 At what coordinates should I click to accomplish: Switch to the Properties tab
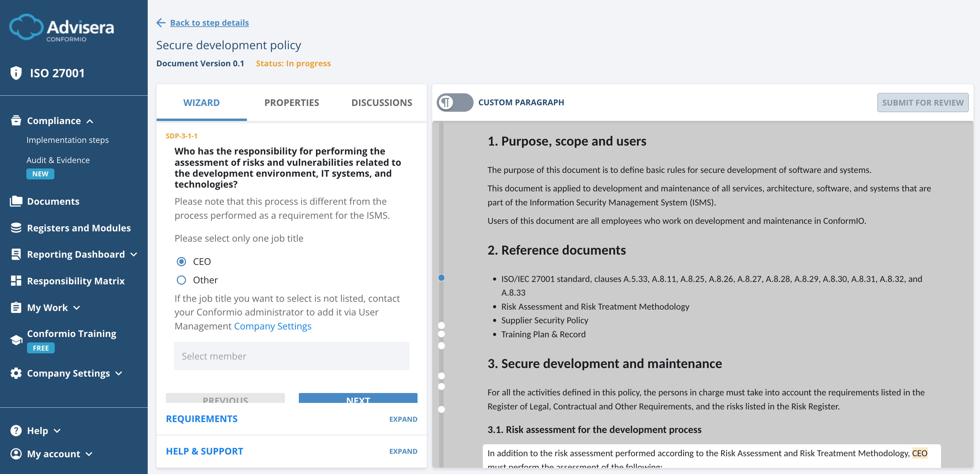click(x=291, y=102)
